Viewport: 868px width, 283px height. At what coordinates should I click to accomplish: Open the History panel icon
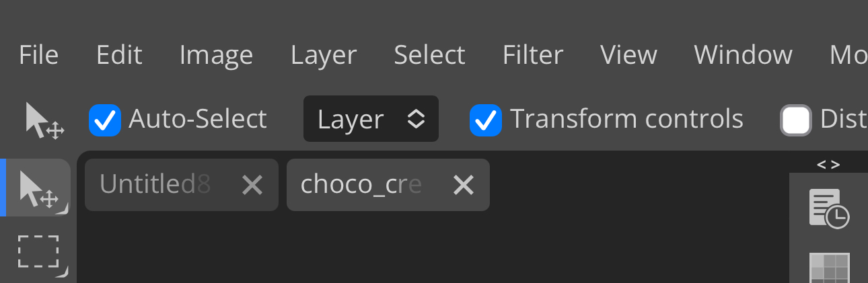828,208
